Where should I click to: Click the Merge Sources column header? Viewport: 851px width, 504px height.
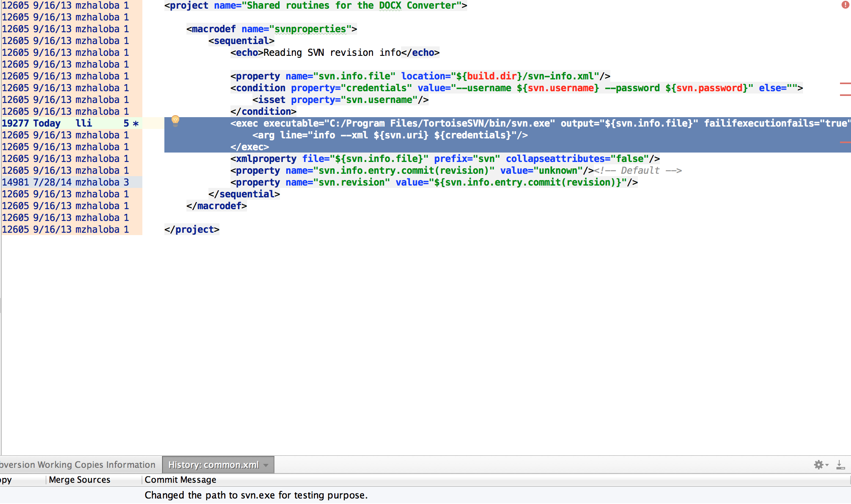pyautogui.click(x=79, y=480)
